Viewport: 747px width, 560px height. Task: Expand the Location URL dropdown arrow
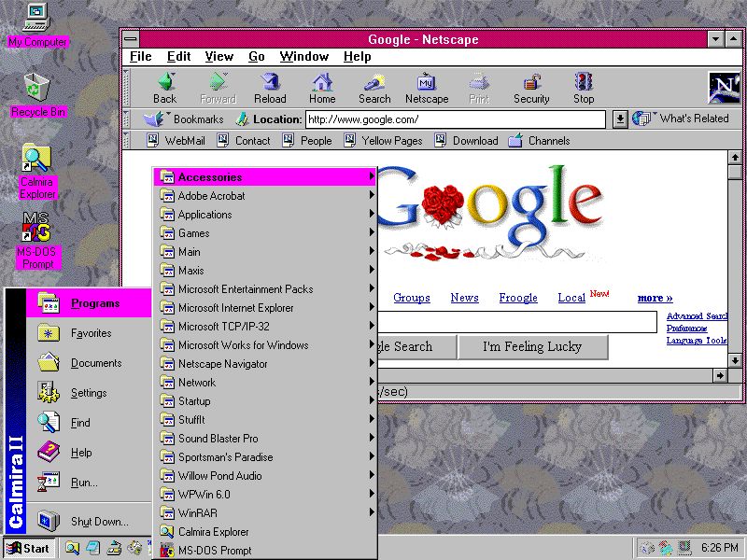(620, 119)
